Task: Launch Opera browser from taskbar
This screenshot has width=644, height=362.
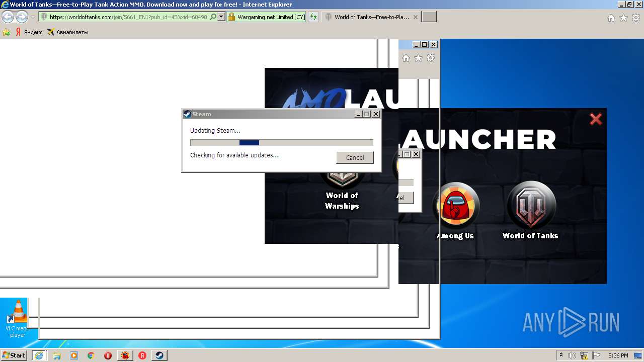Action: click(108, 355)
